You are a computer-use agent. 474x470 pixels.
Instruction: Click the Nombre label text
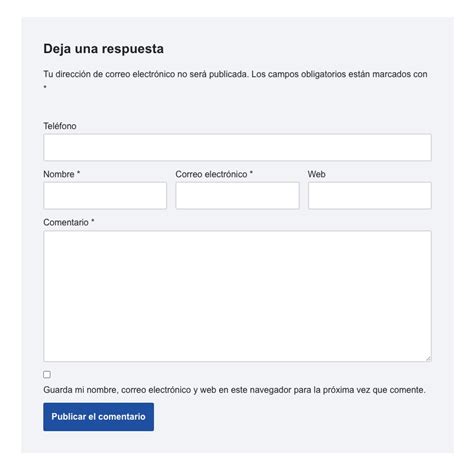pyautogui.click(x=59, y=174)
